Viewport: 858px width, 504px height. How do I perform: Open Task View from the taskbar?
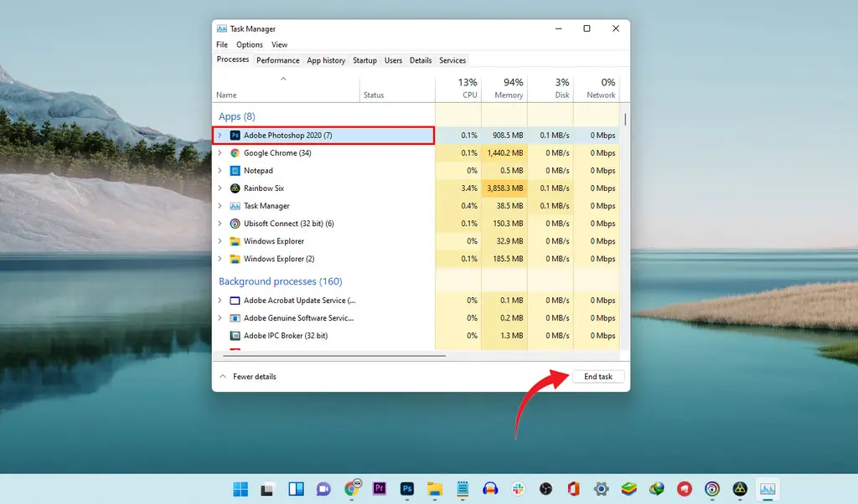(x=267, y=489)
